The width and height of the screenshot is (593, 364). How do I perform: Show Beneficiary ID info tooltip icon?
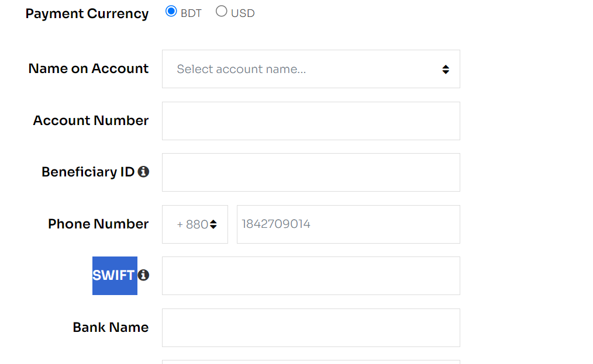point(143,172)
